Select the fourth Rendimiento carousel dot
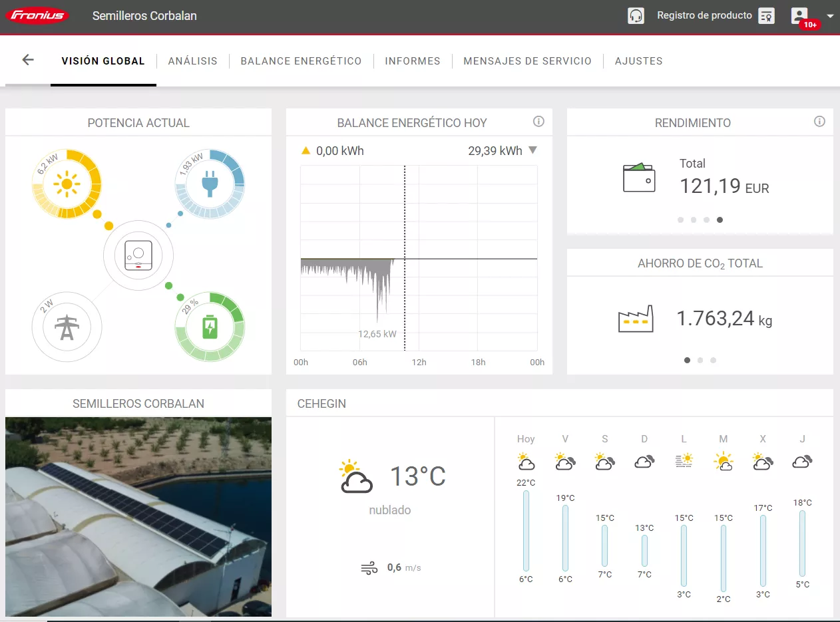Viewport: 840px width, 622px height. (720, 220)
